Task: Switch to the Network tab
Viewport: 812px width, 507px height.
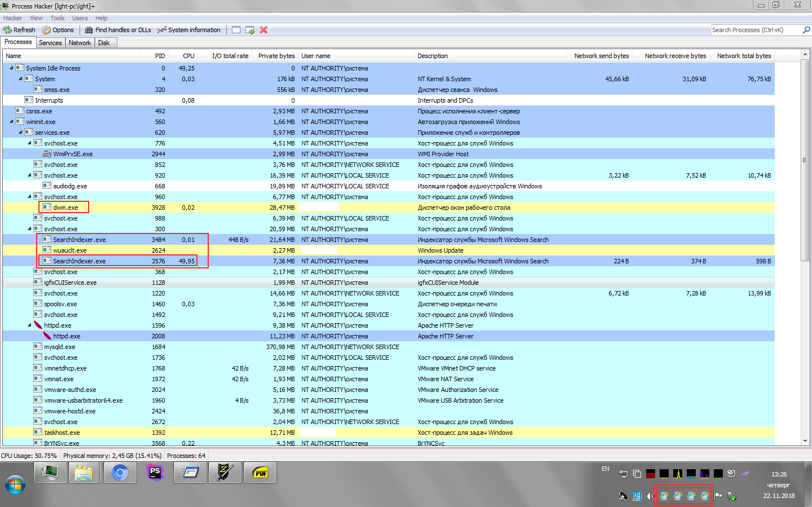Action: tap(80, 43)
